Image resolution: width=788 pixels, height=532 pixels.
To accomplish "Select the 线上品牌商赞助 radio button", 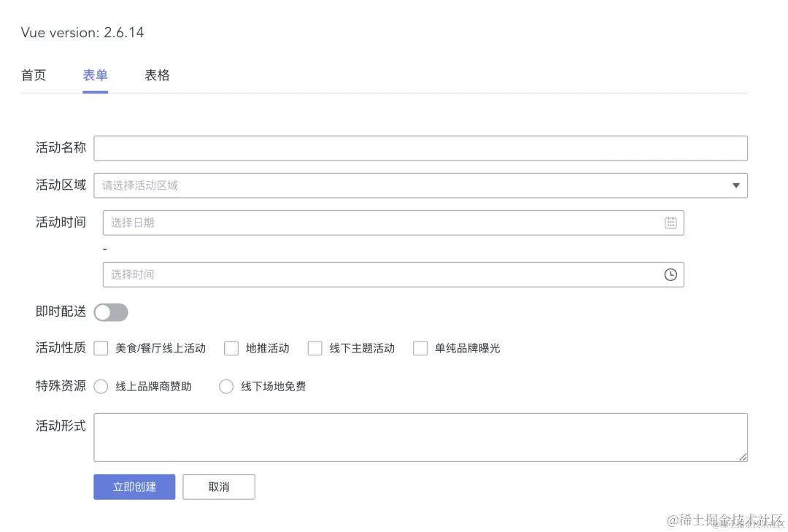I will [101, 386].
